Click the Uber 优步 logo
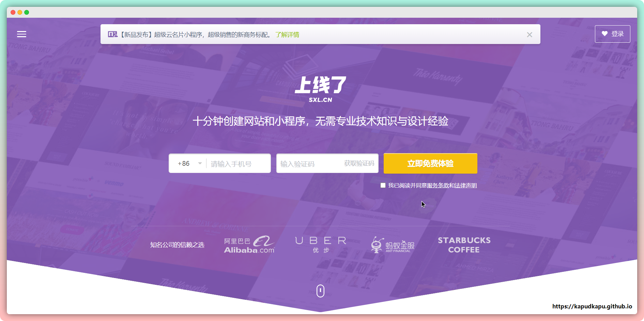This screenshot has width=644, height=321. click(321, 245)
